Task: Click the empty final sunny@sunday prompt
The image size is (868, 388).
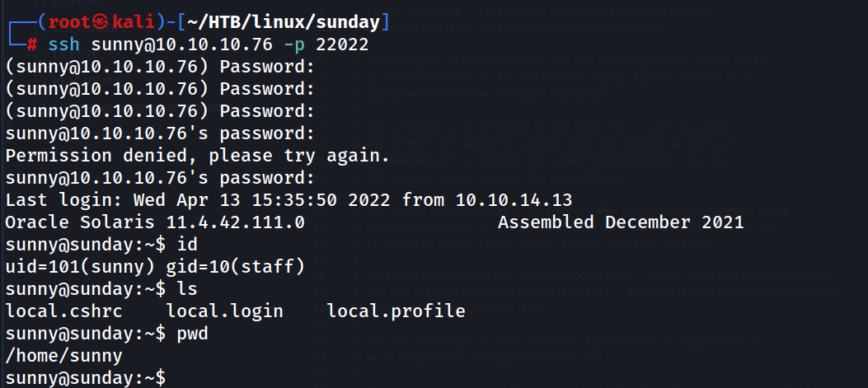Action: point(85,377)
